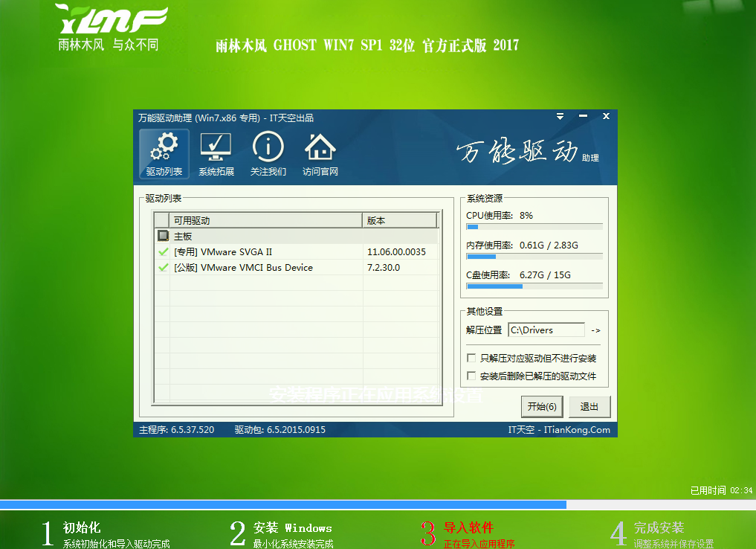This screenshot has height=549, width=756.
Task: Click the 6.27G / 15G disk value
Action: (x=545, y=275)
